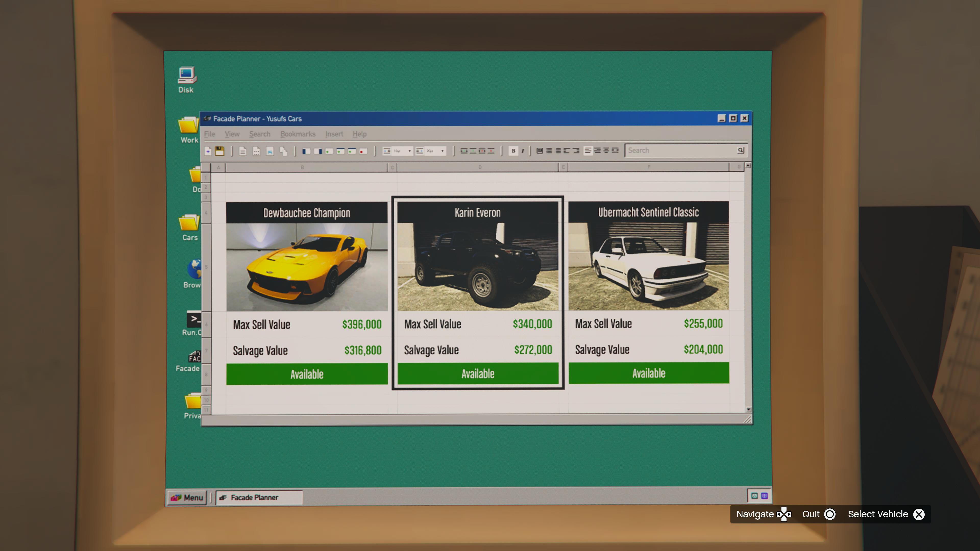Click the floppy disk save icon
The image size is (980, 551).
click(x=219, y=151)
